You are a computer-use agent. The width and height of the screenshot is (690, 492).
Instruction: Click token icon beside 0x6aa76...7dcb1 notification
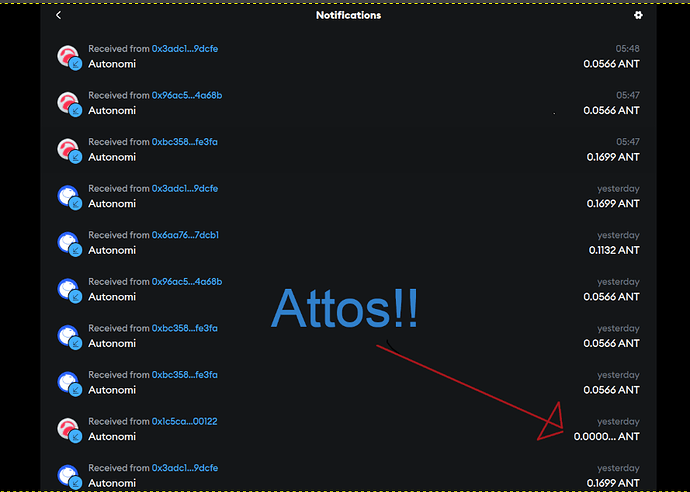tap(69, 244)
